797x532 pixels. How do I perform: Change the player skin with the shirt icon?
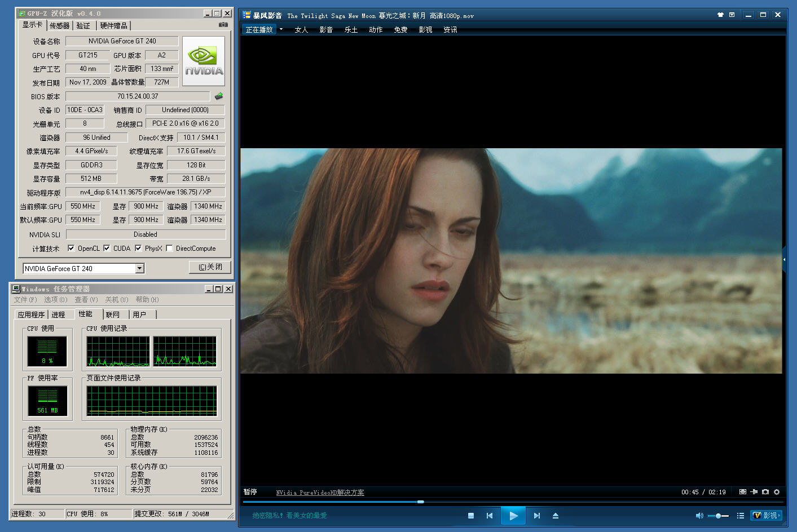coord(720,15)
